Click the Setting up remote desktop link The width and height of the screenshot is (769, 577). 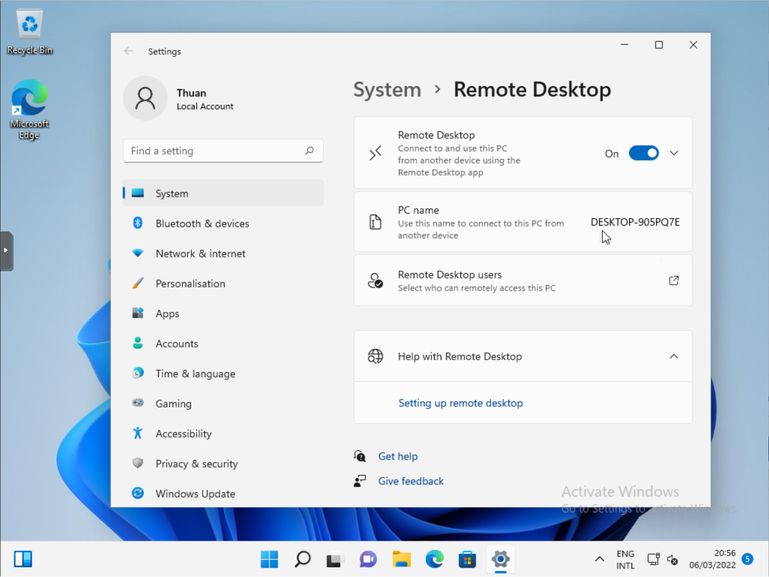pyautogui.click(x=460, y=403)
